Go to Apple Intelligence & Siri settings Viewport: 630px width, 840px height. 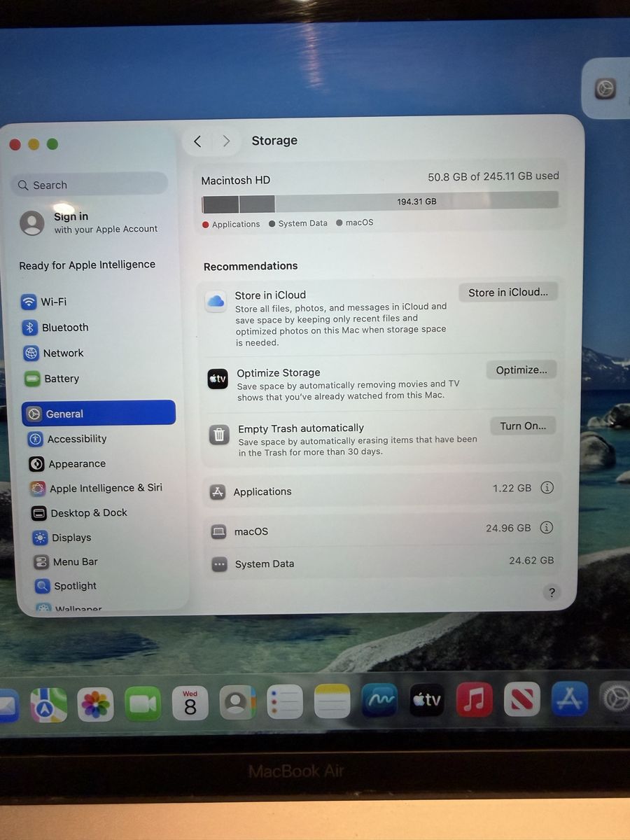(105, 488)
